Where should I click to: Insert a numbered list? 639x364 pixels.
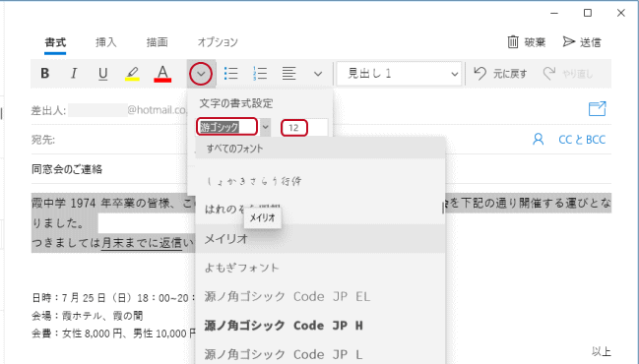point(260,73)
